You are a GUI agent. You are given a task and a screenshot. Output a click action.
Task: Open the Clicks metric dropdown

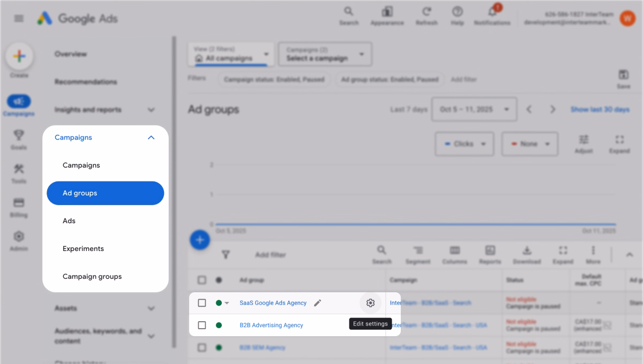tap(465, 144)
